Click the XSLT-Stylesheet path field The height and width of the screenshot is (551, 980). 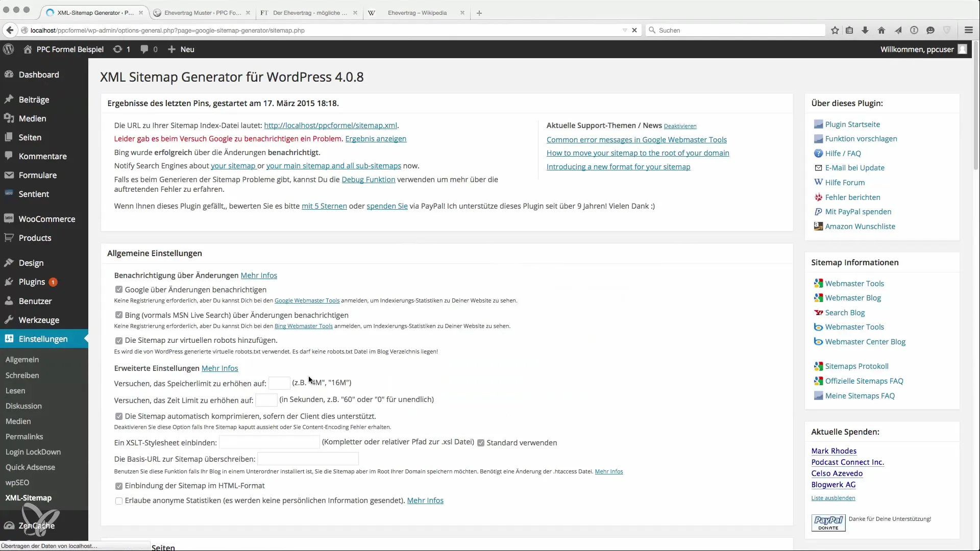click(269, 442)
